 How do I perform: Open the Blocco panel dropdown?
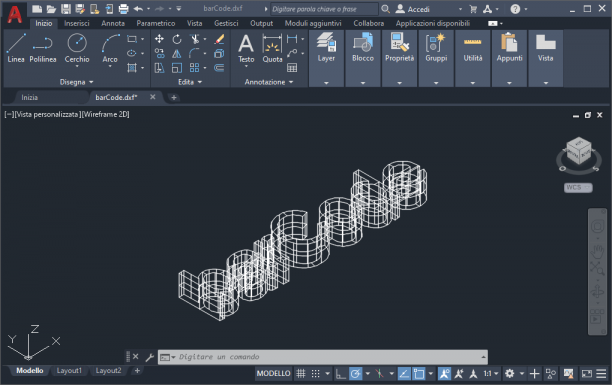tap(363, 83)
